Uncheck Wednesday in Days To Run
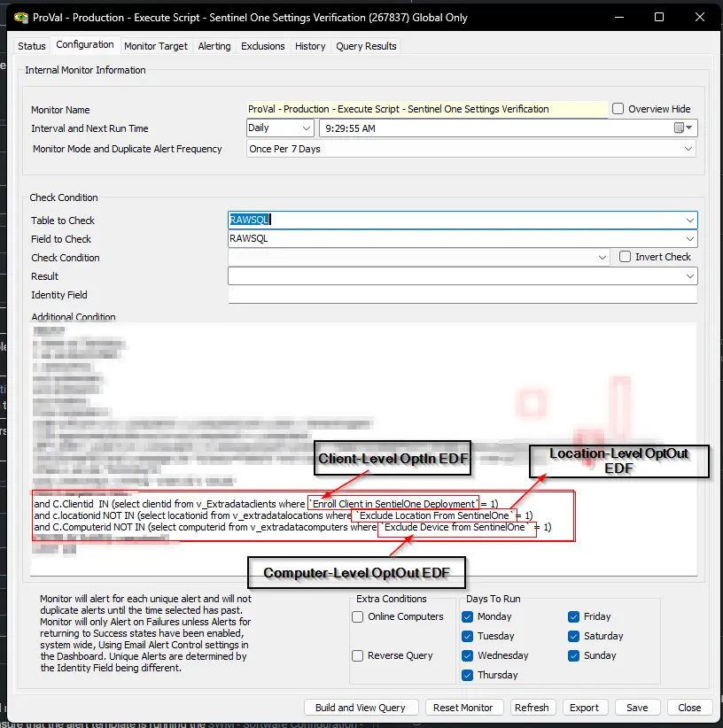This screenshot has width=723, height=728. click(467, 655)
